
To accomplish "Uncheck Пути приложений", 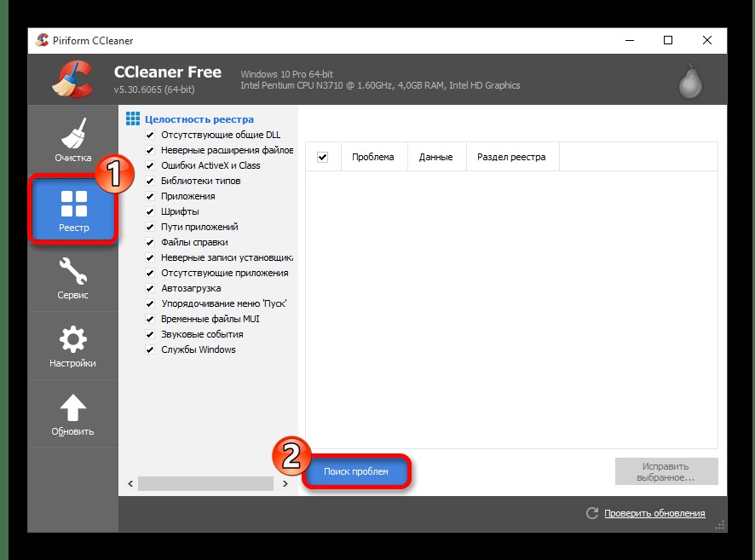I will point(150,227).
